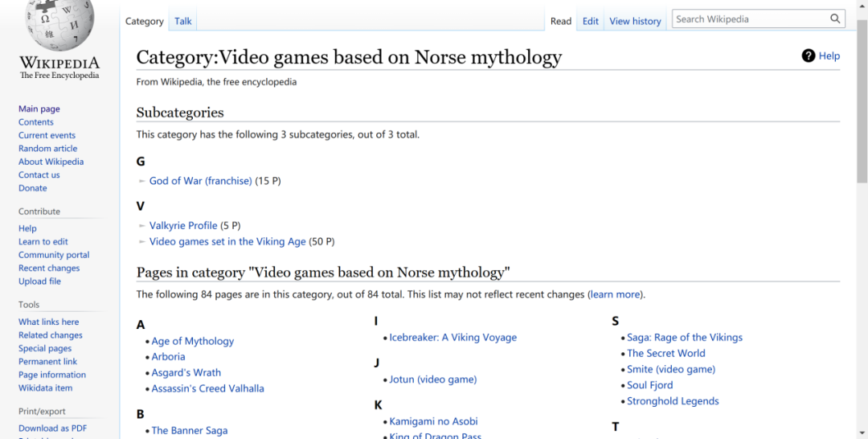Viewport: 868px width, 439px height.
Task: Open Permanent link tool
Action: (x=47, y=362)
